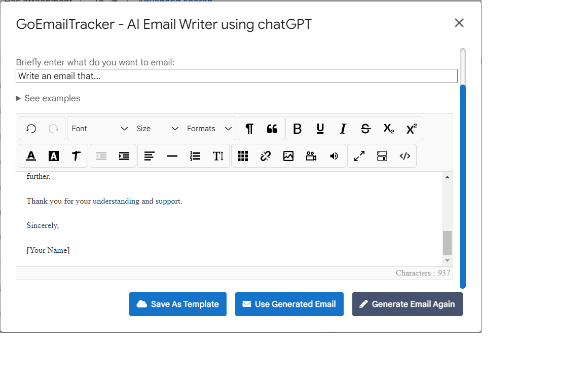Enable superscript formatting

[x=411, y=129]
